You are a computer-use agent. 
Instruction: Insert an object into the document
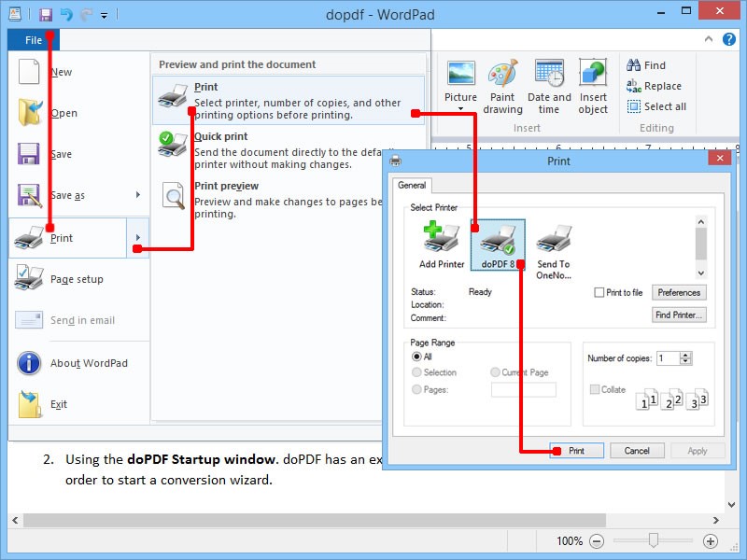point(594,84)
